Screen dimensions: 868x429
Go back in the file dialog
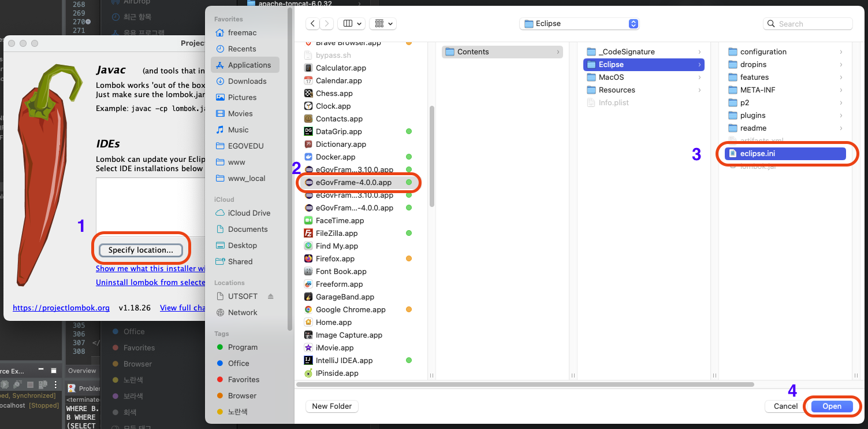312,24
